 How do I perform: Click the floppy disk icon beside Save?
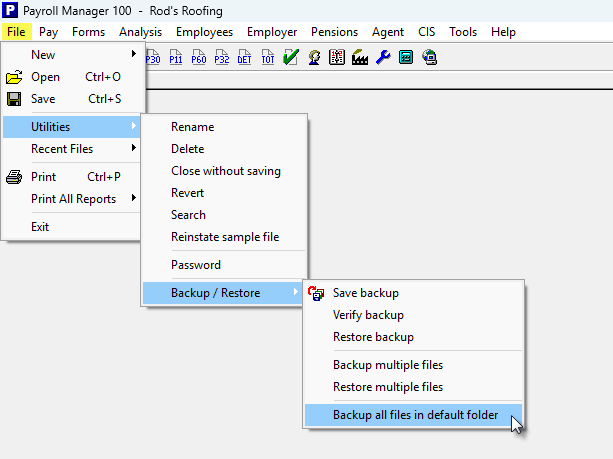(x=14, y=99)
